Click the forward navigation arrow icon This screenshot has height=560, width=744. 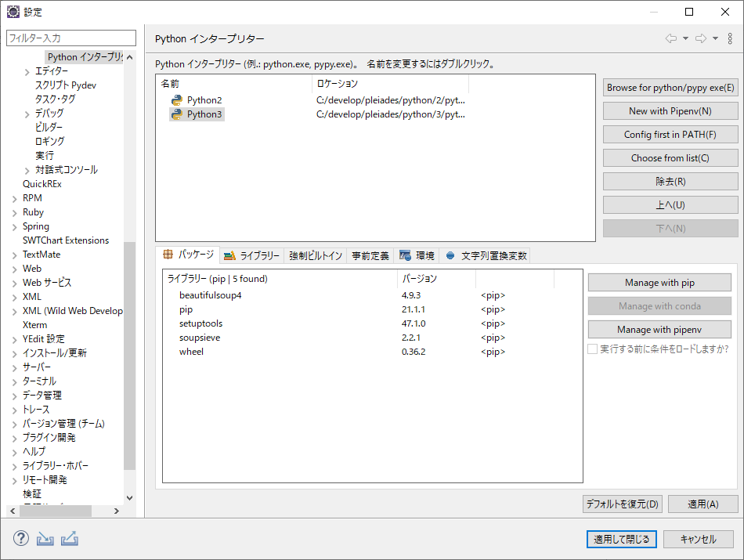pos(701,38)
